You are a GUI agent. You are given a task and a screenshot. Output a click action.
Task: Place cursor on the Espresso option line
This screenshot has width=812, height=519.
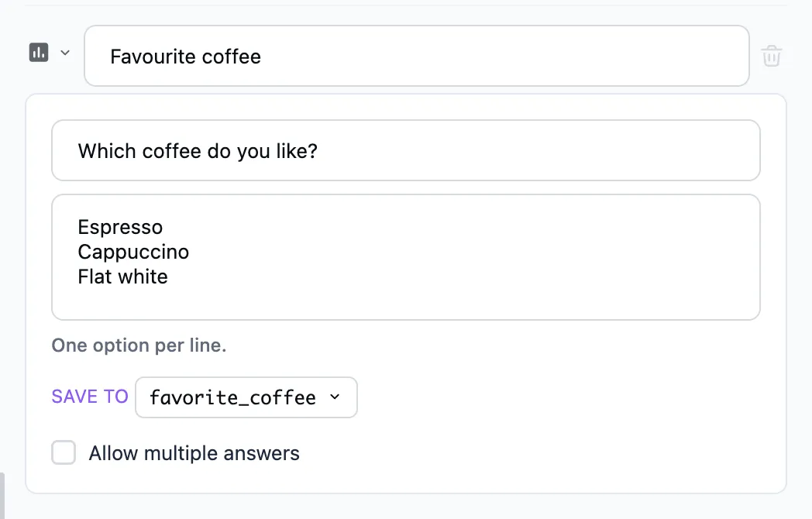(x=120, y=228)
